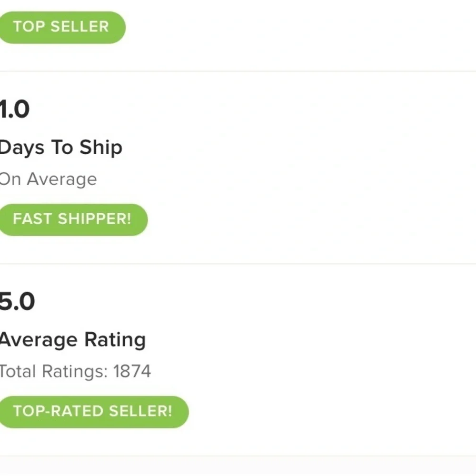The width and height of the screenshot is (476, 476).
Task: Click the word Ship in heading
Action: pos(101,148)
